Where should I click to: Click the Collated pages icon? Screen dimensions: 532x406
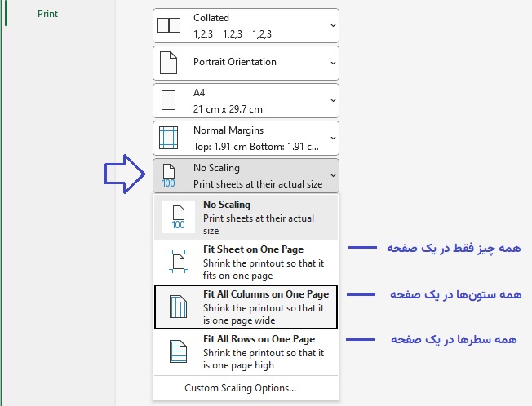(169, 25)
